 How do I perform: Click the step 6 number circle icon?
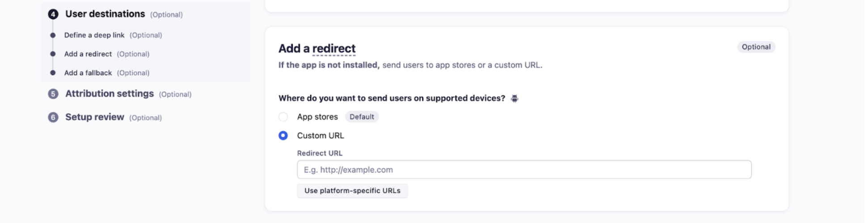(53, 117)
